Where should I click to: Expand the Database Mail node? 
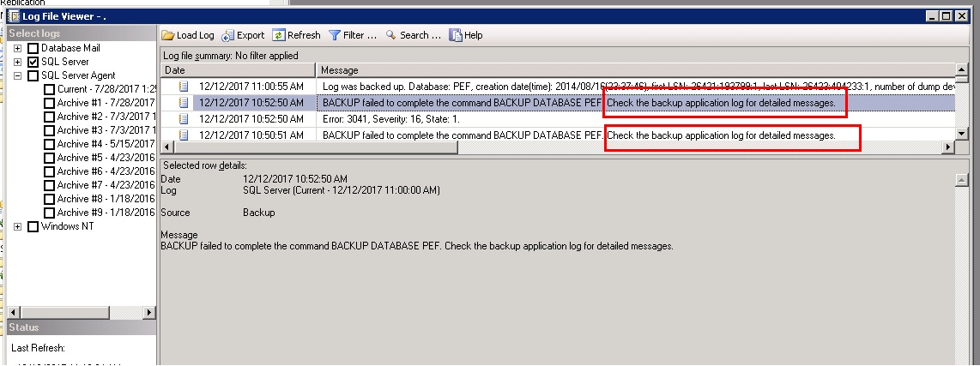[17, 48]
